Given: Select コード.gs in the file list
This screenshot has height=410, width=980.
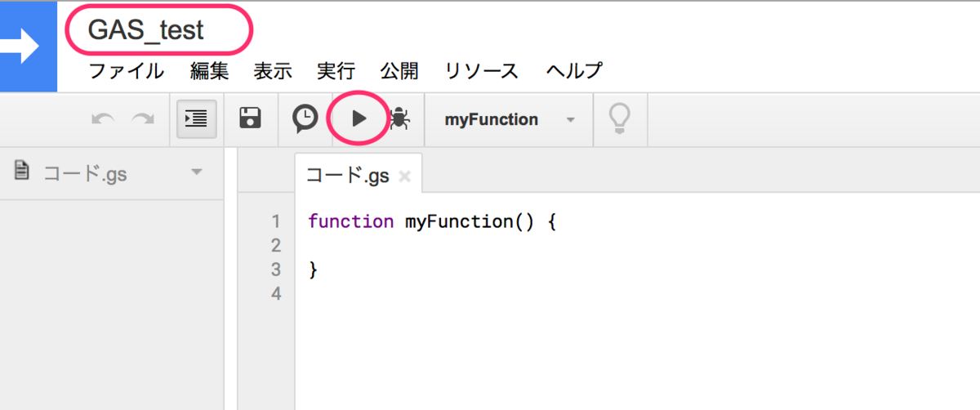Looking at the screenshot, I should pos(85,173).
